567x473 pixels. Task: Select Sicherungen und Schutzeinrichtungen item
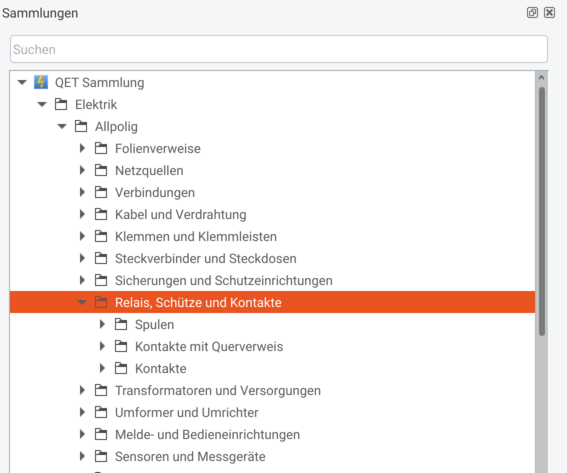(x=223, y=281)
